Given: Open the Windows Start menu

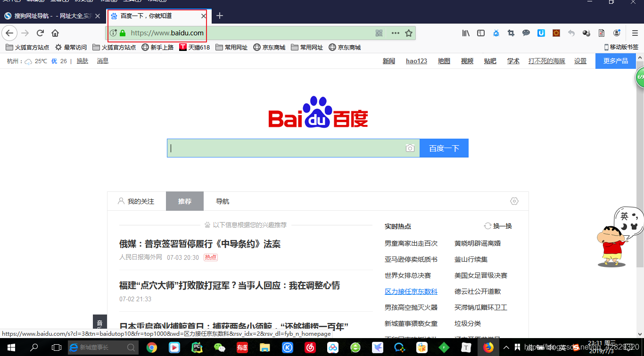Looking at the screenshot, I should coord(11,348).
